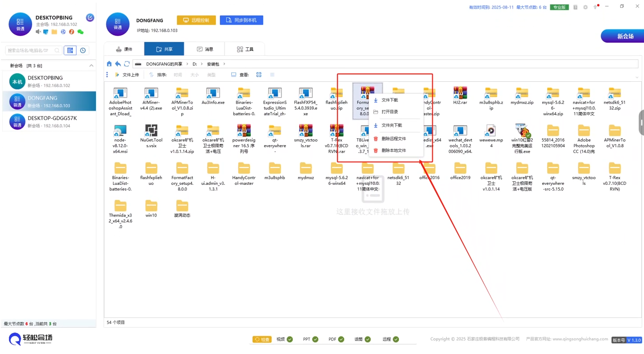Click the refresh icon in path bar

pyautogui.click(x=127, y=64)
